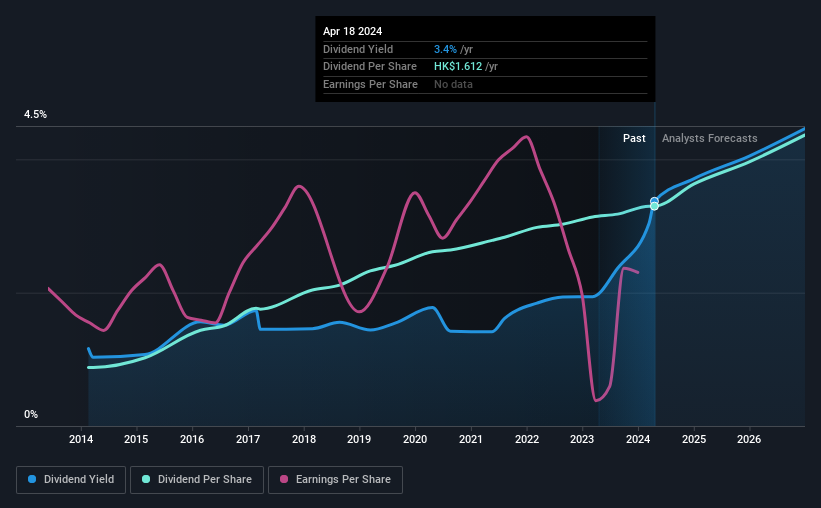Click the 2014 x-axis label
821x508 pixels.
(x=81, y=439)
